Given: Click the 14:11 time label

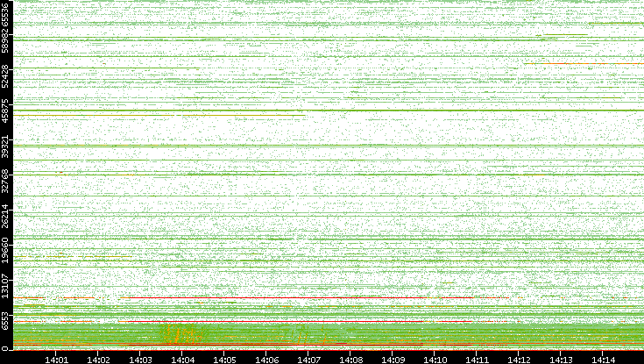Looking at the screenshot, I should [477, 360].
